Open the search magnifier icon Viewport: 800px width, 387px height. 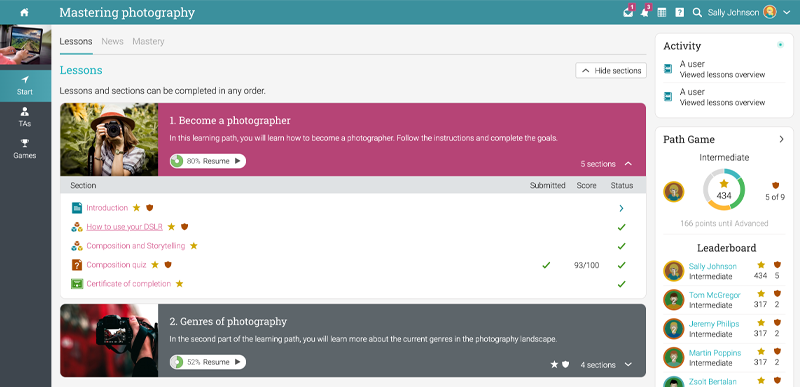tap(697, 13)
